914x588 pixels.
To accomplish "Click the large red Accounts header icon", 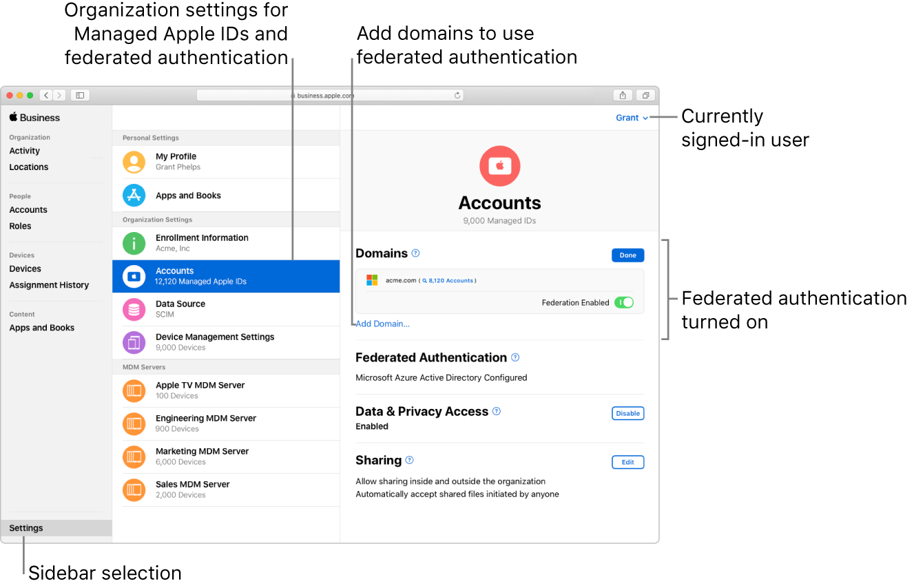I will pyautogui.click(x=500, y=166).
